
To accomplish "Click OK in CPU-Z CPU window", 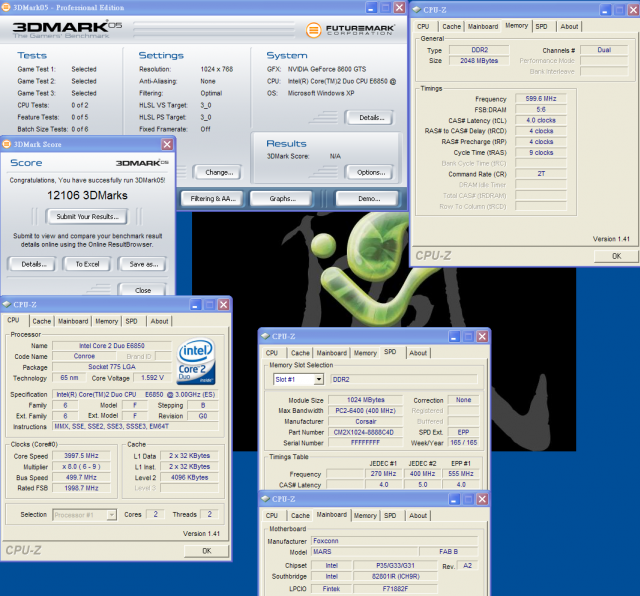I will (207, 551).
